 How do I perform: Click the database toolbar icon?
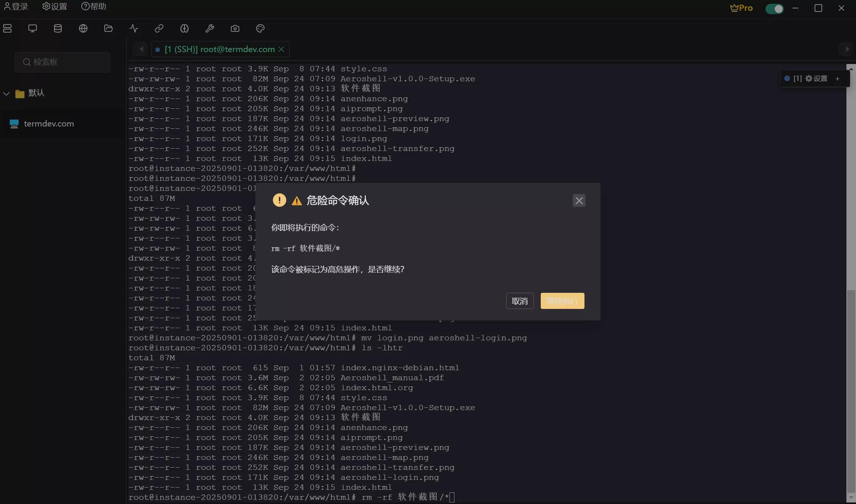coord(58,28)
